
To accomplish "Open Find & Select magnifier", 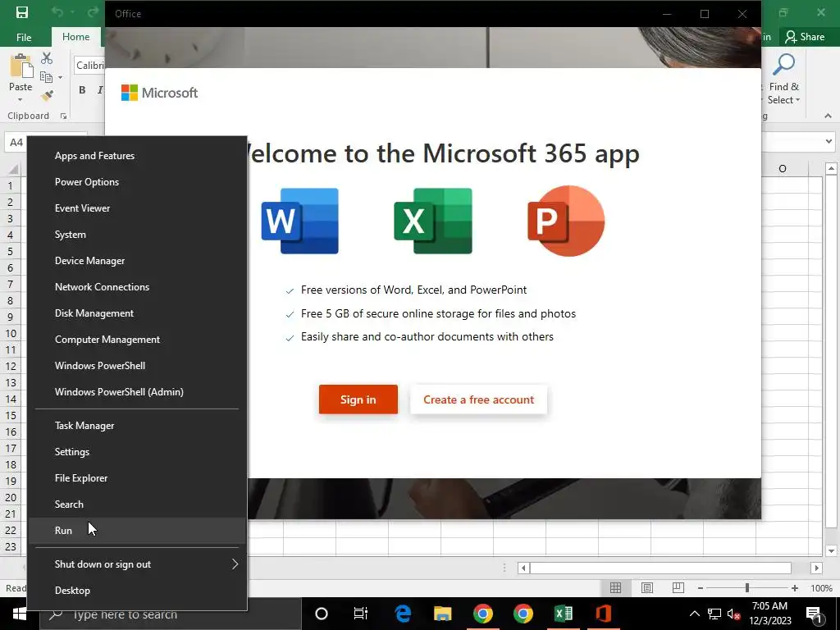I will (783, 65).
